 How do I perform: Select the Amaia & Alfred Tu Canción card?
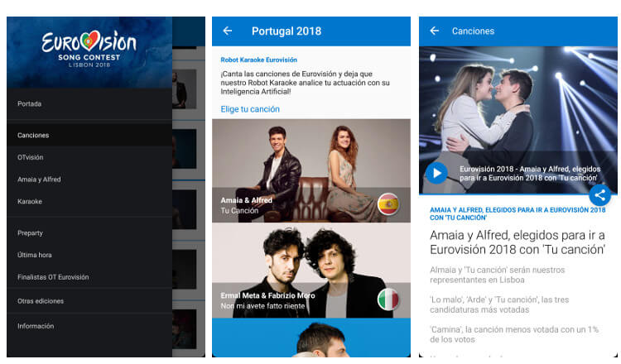[x=311, y=170]
